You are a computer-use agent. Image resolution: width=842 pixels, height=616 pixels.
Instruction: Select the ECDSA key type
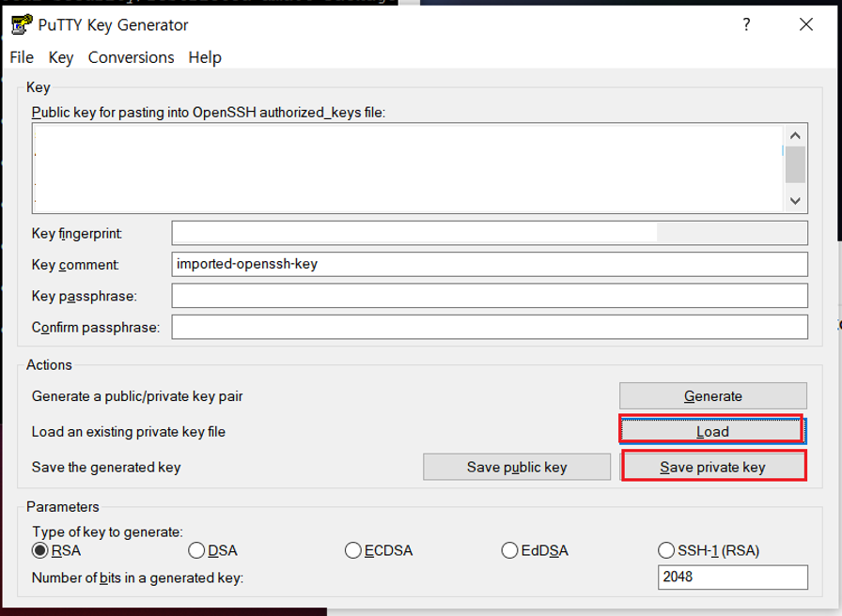point(379,550)
